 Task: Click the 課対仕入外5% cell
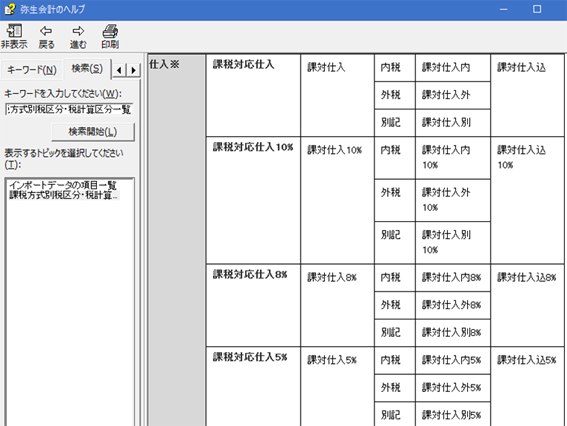point(453,388)
